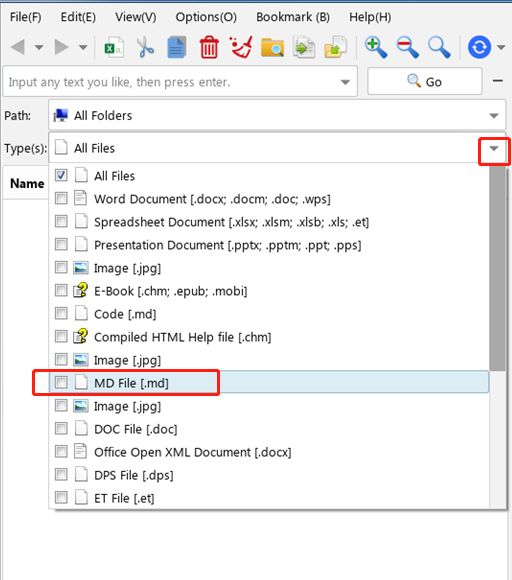The height and width of the screenshot is (580, 512).
Task: Check the Word Document type checkbox
Action: click(61, 198)
